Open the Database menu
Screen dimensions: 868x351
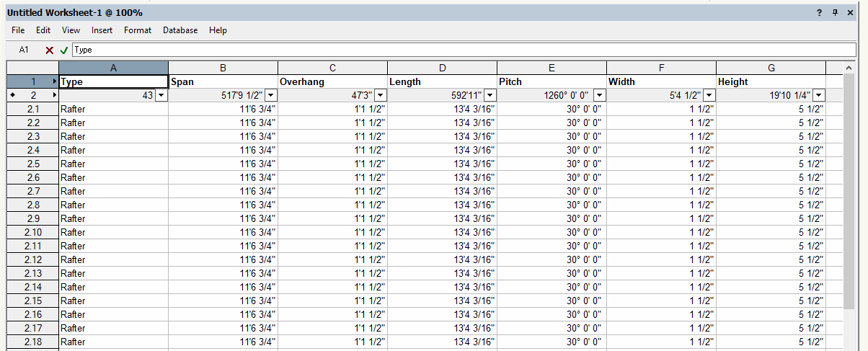click(180, 30)
